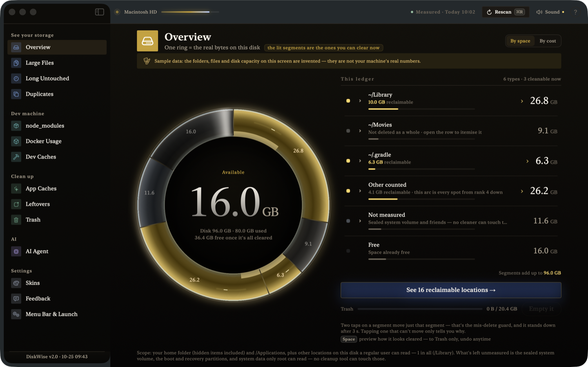The width and height of the screenshot is (588, 367).
Task: Click the large Overview disk icon
Action: coord(147,41)
